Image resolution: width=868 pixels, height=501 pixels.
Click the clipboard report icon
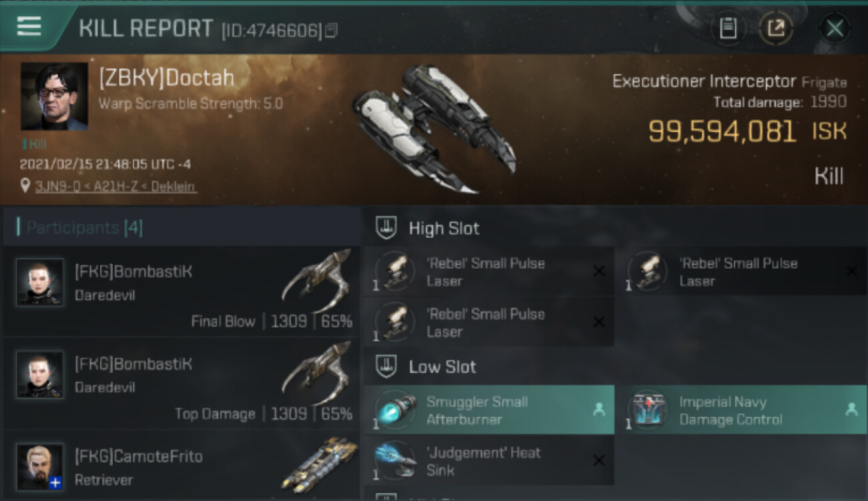click(x=728, y=29)
